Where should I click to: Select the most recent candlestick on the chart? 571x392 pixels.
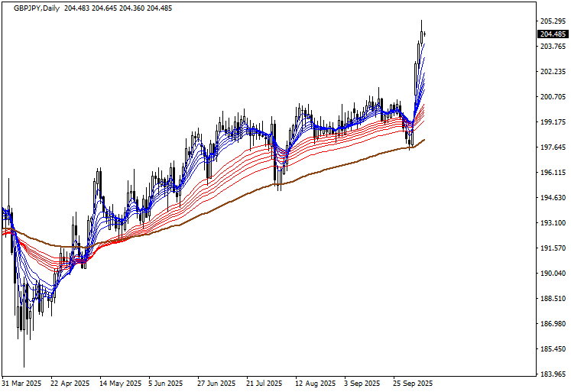(424, 34)
